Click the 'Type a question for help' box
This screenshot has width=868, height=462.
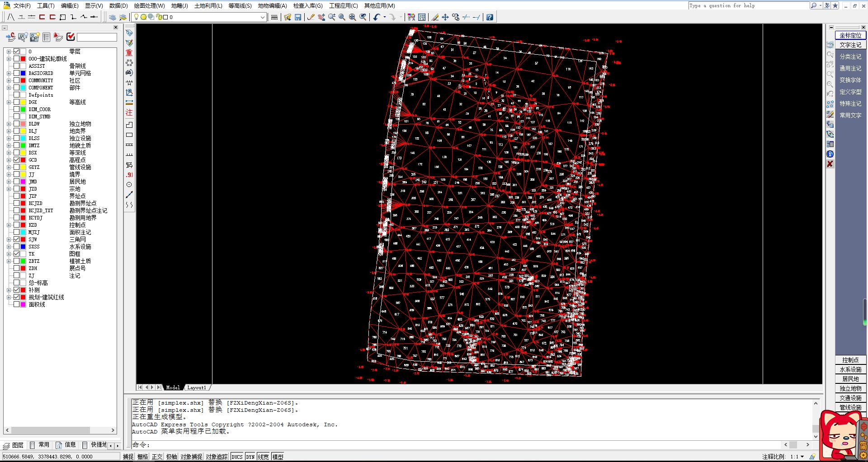(748, 5)
